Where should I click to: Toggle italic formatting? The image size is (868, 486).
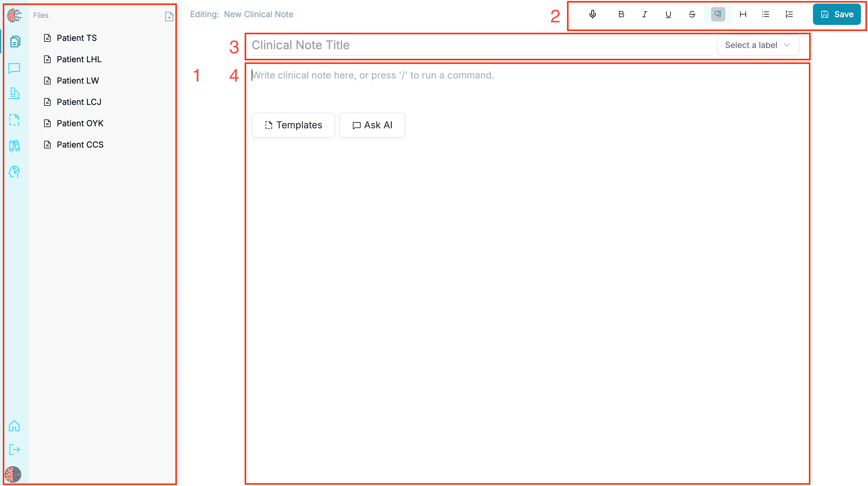(644, 14)
